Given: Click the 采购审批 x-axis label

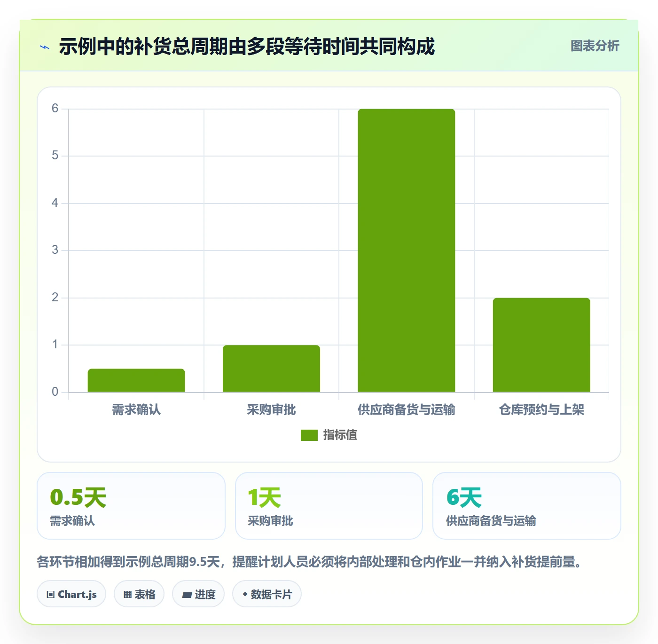Looking at the screenshot, I should pos(271,410).
